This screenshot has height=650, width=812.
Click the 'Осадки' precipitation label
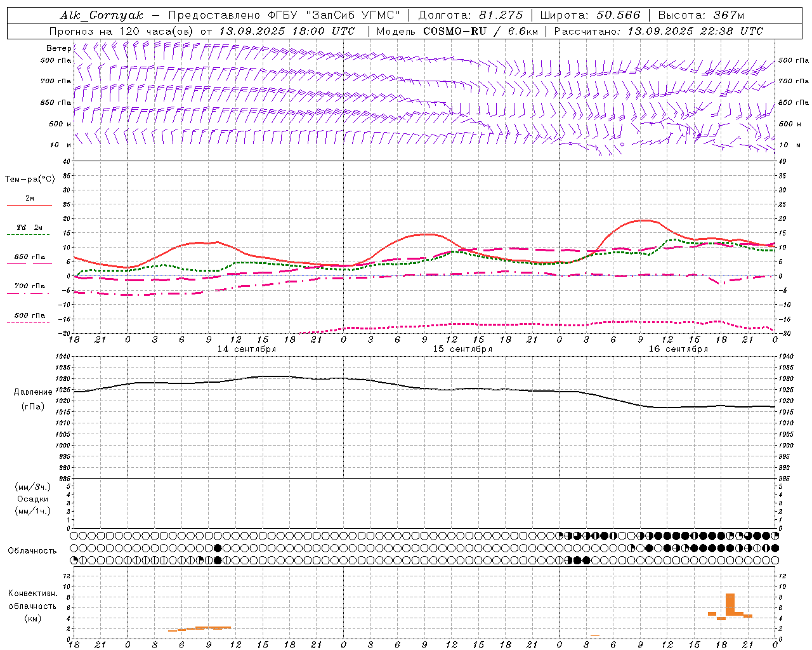pos(33,499)
